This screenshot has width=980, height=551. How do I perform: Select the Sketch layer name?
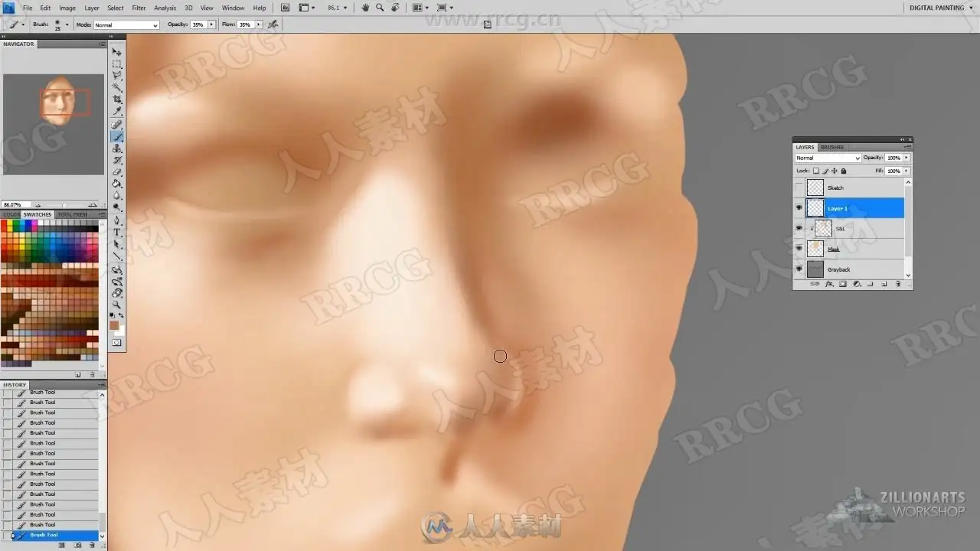(x=835, y=187)
